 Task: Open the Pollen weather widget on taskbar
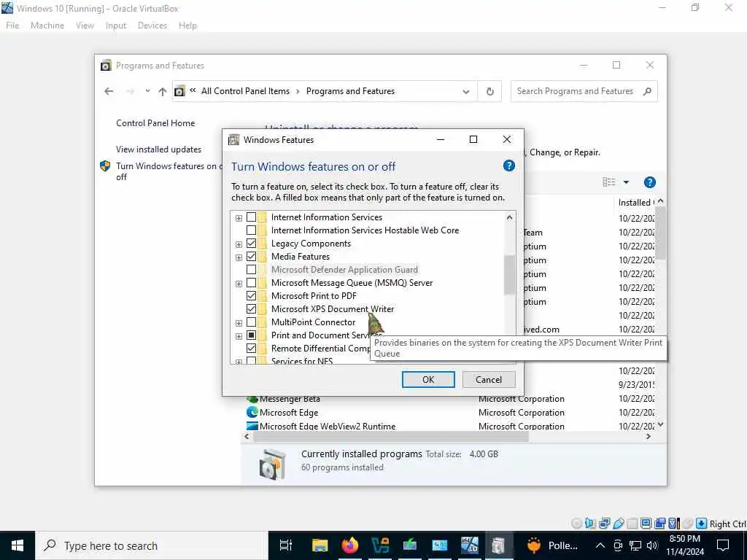coord(552,545)
